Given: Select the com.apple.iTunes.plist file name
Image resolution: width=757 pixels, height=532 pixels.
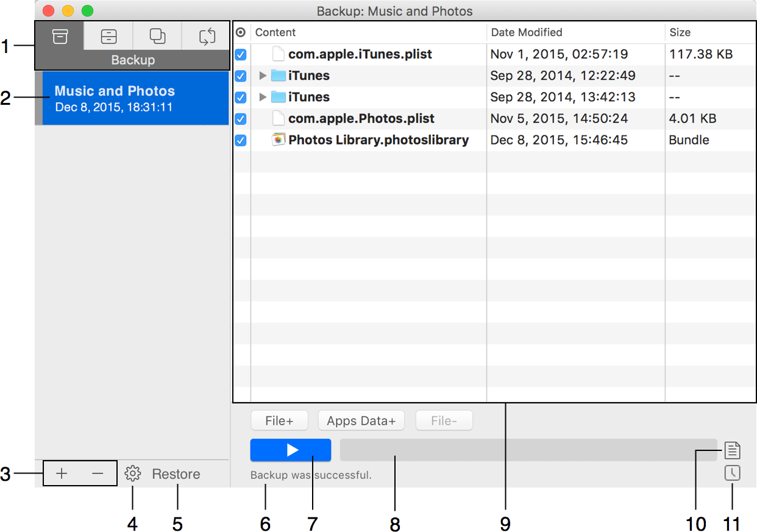Looking at the screenshot, I should coord(360,54).
